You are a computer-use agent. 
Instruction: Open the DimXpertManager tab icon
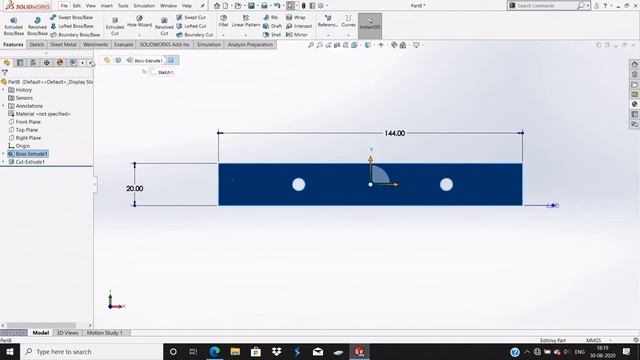click(x=47, y=62)
